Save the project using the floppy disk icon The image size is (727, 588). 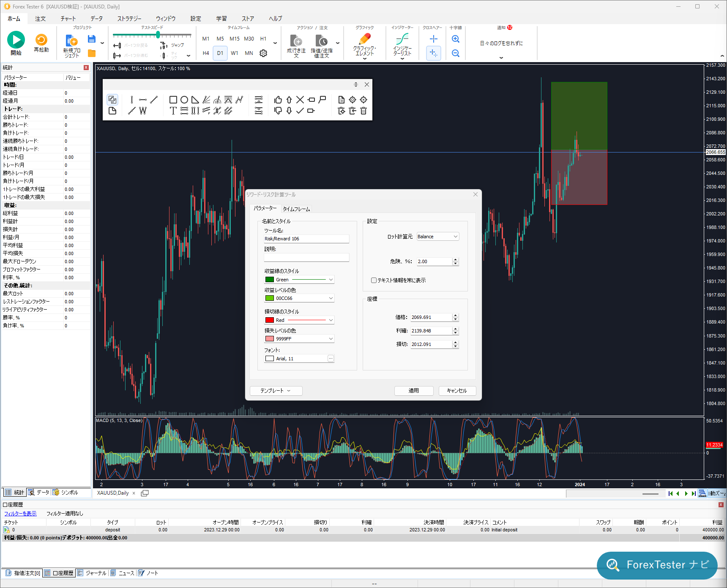[91, 39]
